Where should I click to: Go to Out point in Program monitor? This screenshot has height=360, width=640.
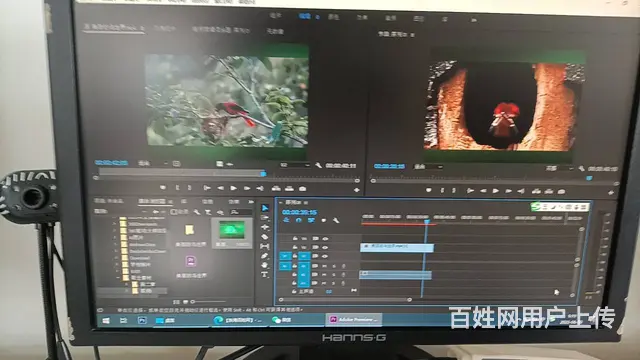[522, 191]
